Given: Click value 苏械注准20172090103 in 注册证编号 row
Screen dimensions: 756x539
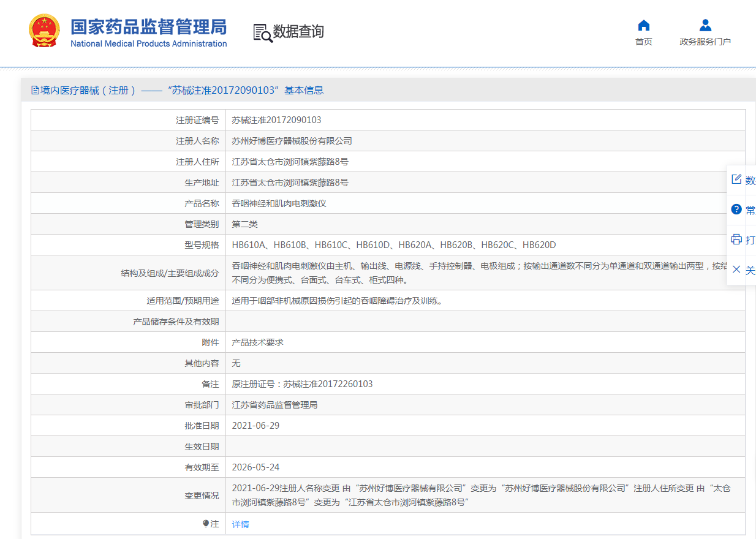Looking at the screenshot, I should (276, 120).
